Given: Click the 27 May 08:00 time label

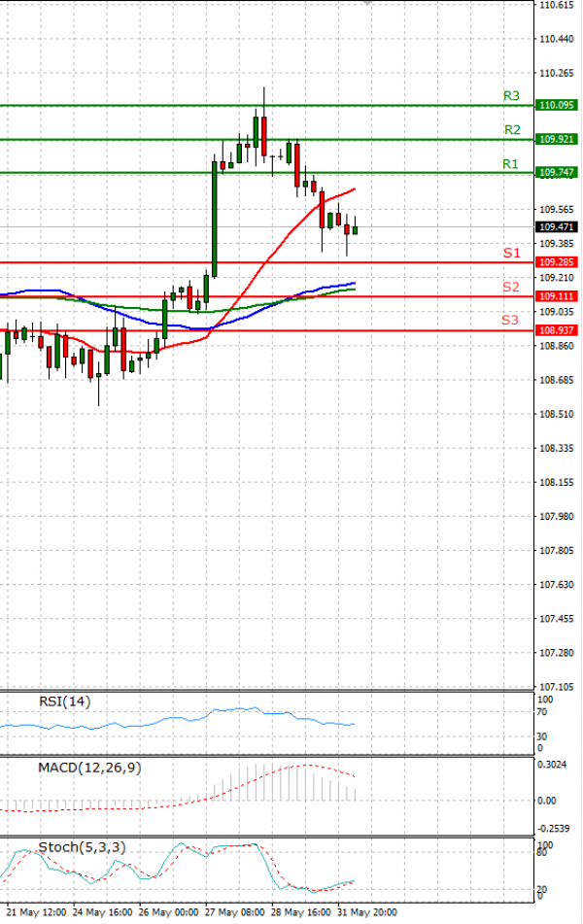Looking at the screenshot, I should pos(234,912).
